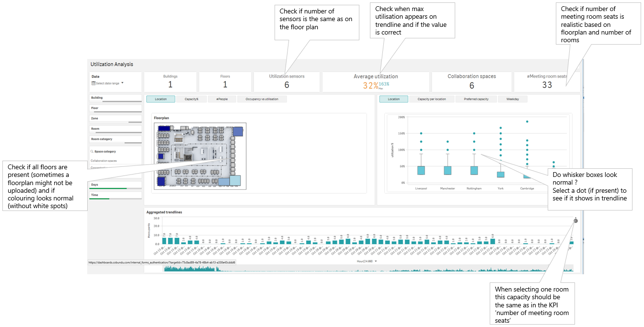The image size is (644, 327).
Task: Open the Occupancy vs utilisation tab
Action: pos(262,99)
